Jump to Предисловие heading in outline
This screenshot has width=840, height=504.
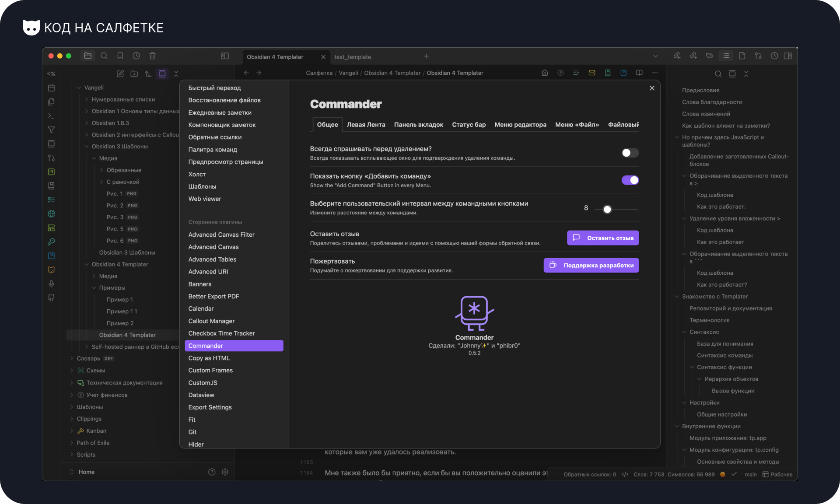(700, 90)
